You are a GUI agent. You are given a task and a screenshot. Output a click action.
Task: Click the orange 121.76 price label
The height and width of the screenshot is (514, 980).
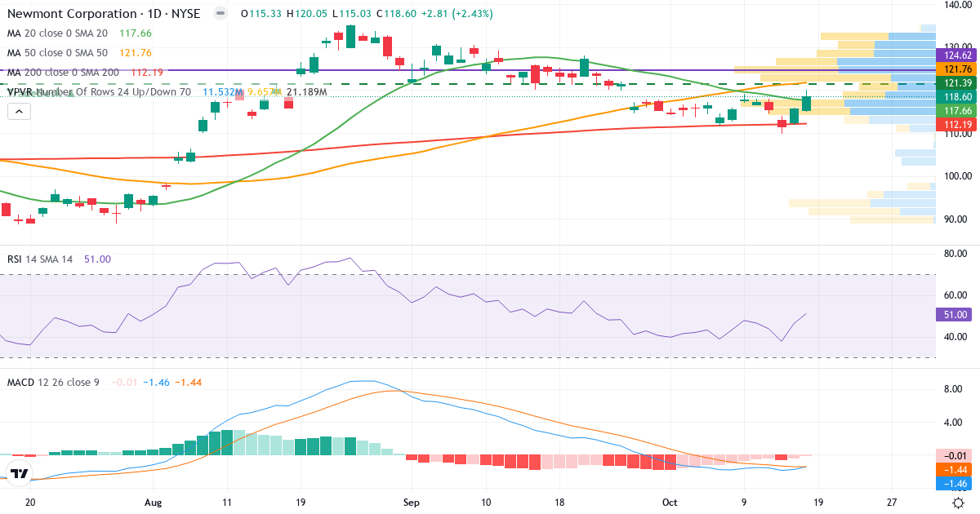click(956, 69)
